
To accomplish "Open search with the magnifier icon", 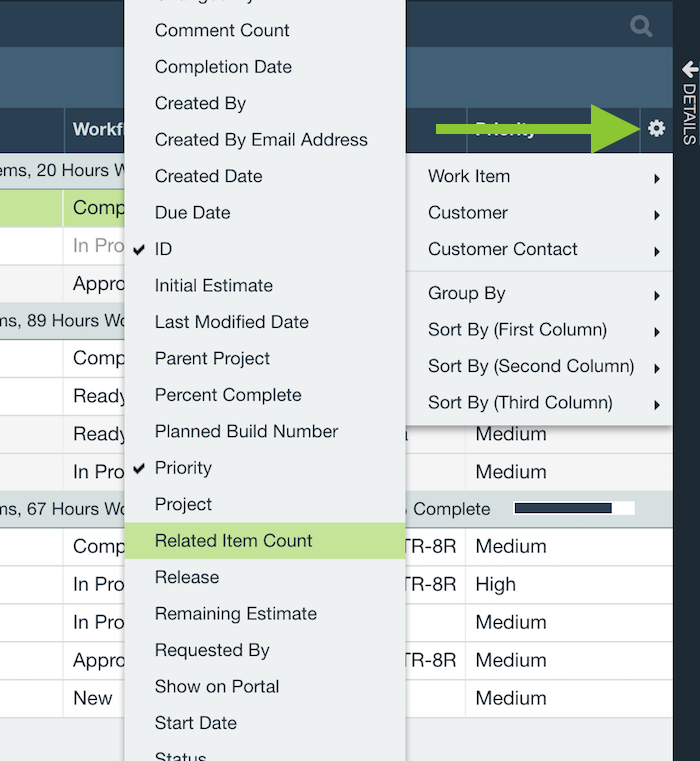I will point(641,26).
